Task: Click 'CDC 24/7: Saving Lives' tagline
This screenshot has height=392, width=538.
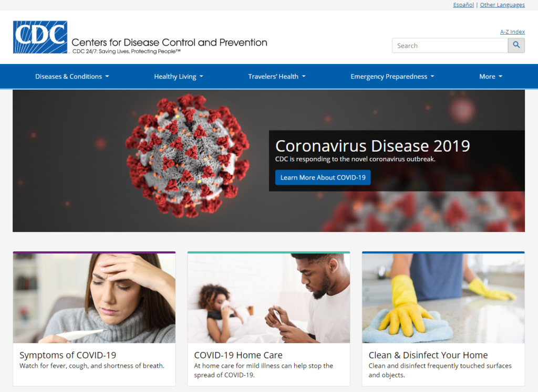Action: (x=126, y=51)
